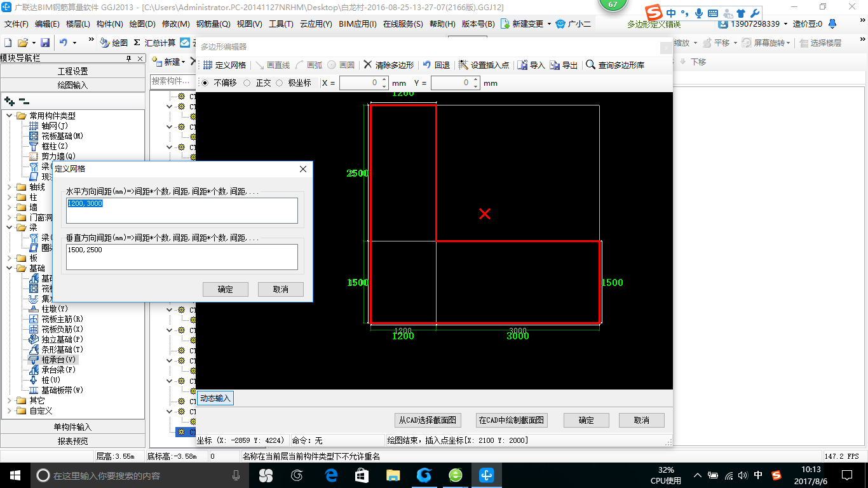This screenshot has width=868, height=488.
Task: Select 轴网(J) axis grid tree item
Action: pyautogui.click(x=53, y=126)
